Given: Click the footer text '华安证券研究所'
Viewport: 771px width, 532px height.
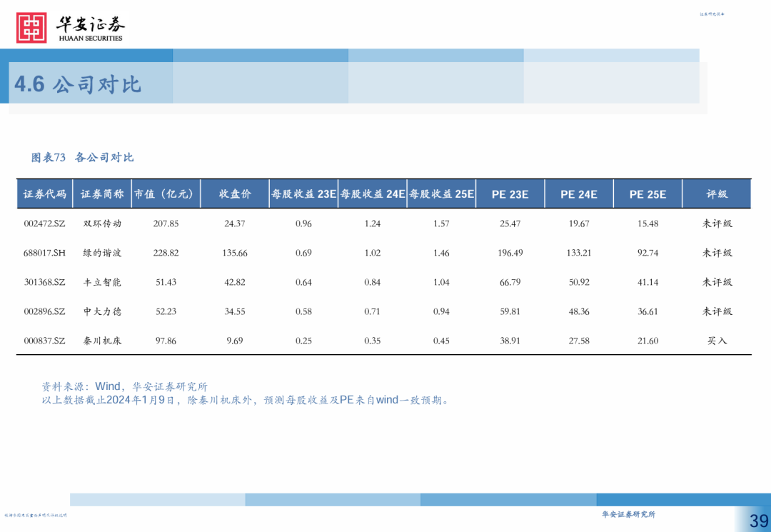Looking at the screenshot, I should (628, 514).
